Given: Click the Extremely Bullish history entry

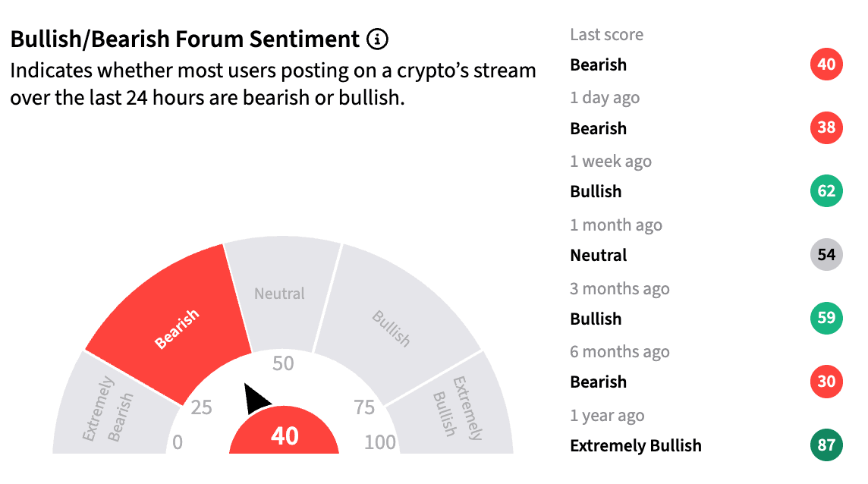Looking at the screenshot, I should point(636,445).
